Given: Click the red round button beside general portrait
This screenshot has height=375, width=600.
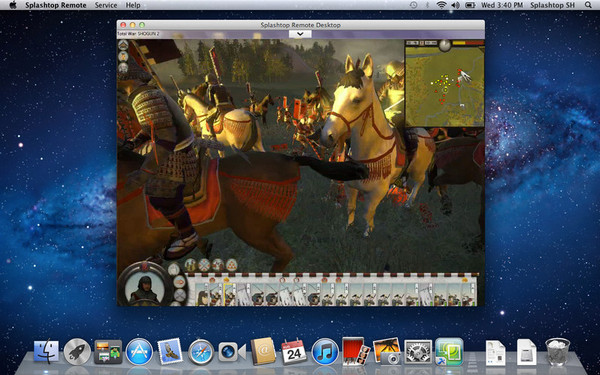Looking at the screenshot, I should pyautogui.click(x=179, y=282).
